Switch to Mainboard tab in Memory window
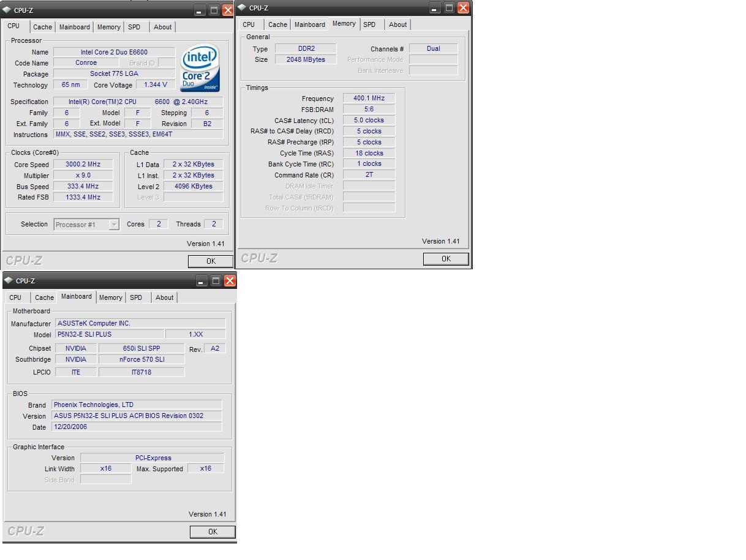746x560 pixels. point(310,24)
